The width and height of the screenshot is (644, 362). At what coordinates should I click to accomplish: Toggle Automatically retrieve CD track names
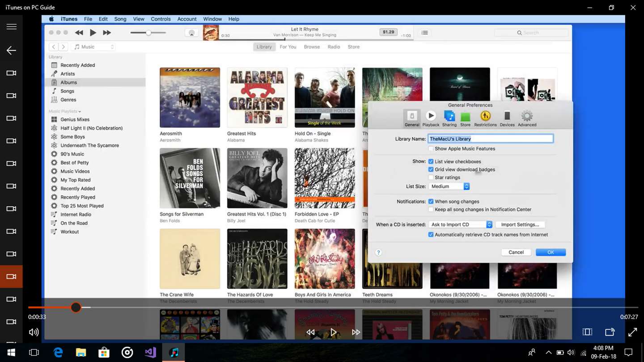pos(431,235)
